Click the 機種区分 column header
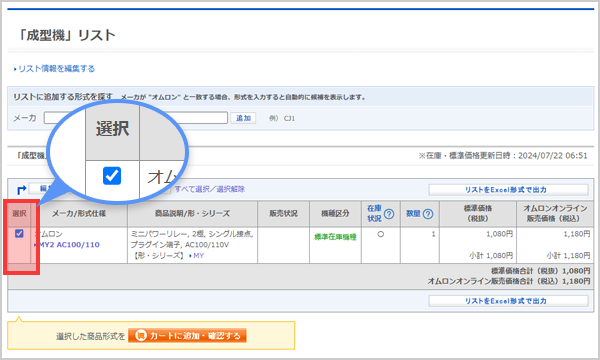The height and width of the screenshot is (360, 600). pyautogui.click(x=335, y=213)
